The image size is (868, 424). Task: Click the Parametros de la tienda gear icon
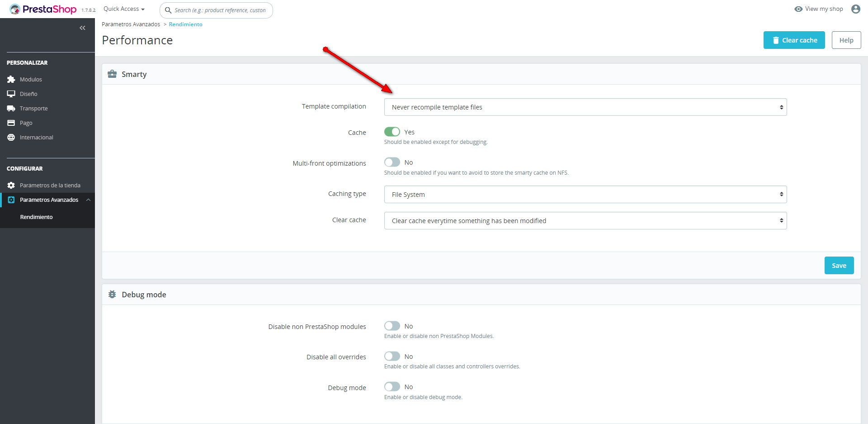(x=11, y=186)
